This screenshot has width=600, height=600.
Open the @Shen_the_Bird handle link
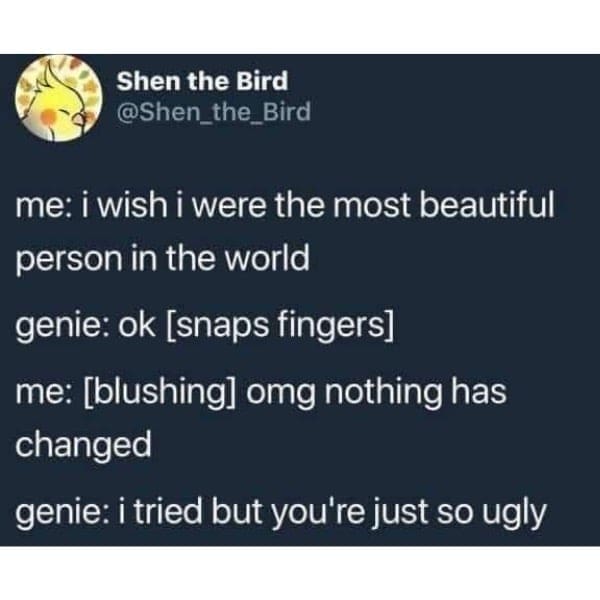(x=214, y=112)
